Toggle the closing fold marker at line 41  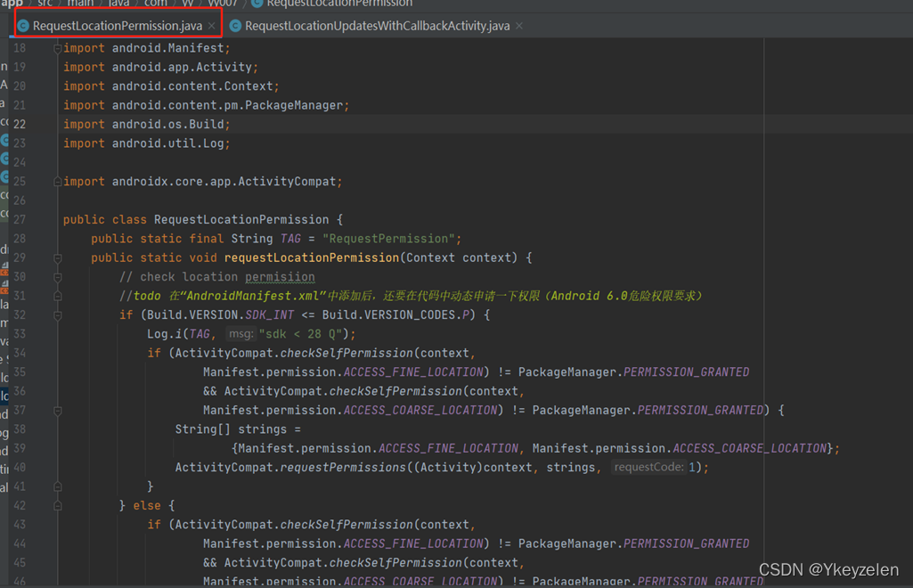[58, 486]
